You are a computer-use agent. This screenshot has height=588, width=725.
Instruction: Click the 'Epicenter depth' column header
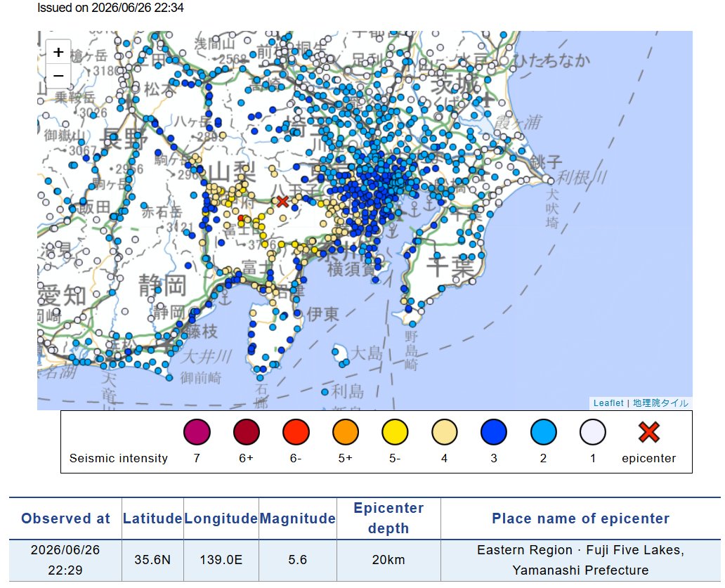(x=389, y=518)
